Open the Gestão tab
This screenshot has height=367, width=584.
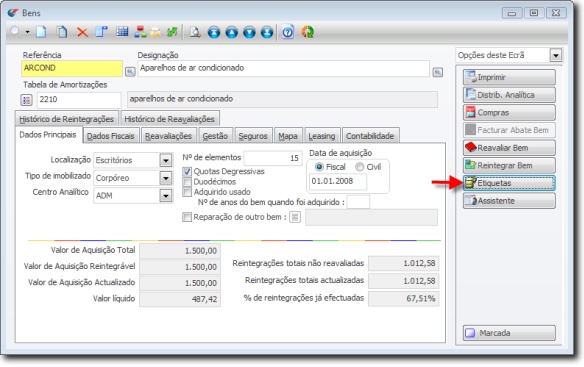pos(215,136)
